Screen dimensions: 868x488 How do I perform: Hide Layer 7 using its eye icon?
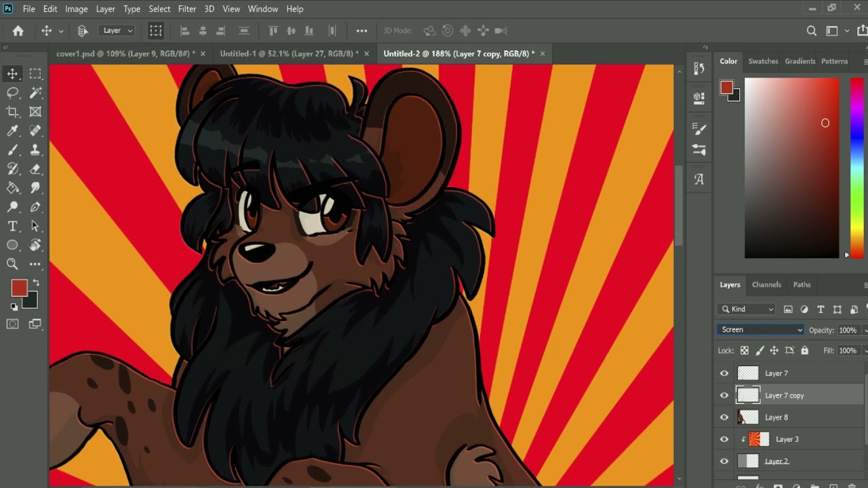tap(724, 373)
